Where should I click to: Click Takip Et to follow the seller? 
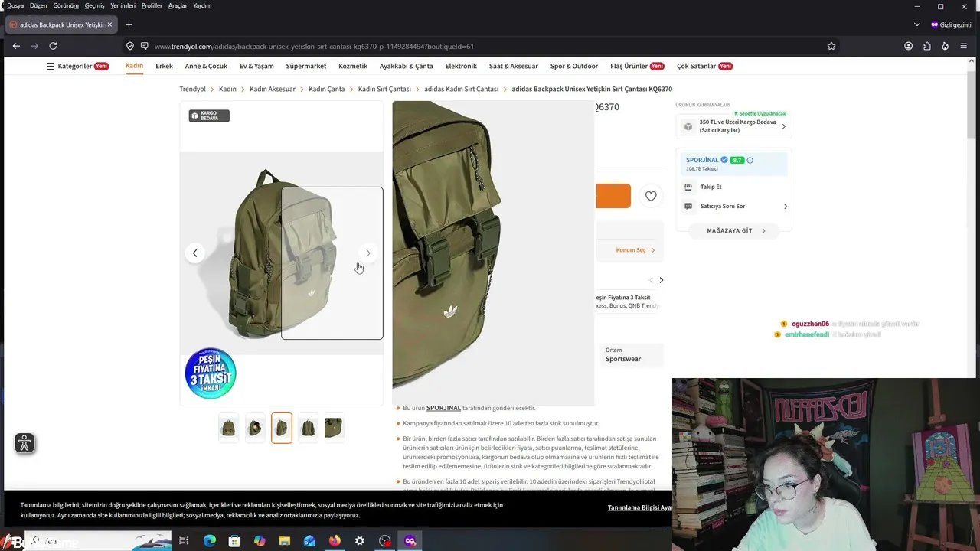[x=710, y=187]
